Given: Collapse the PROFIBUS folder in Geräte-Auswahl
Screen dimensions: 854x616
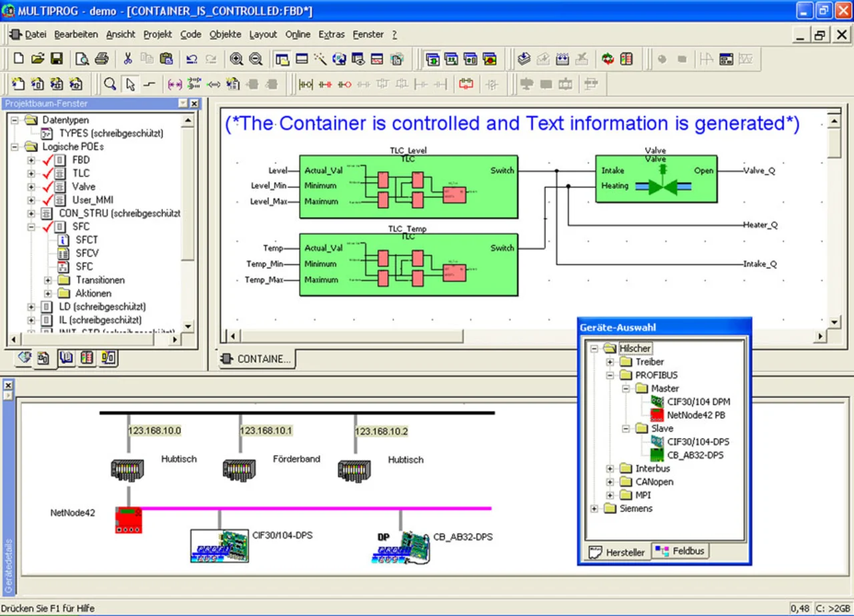Looking at the screenshot, I should pos(609,375).
